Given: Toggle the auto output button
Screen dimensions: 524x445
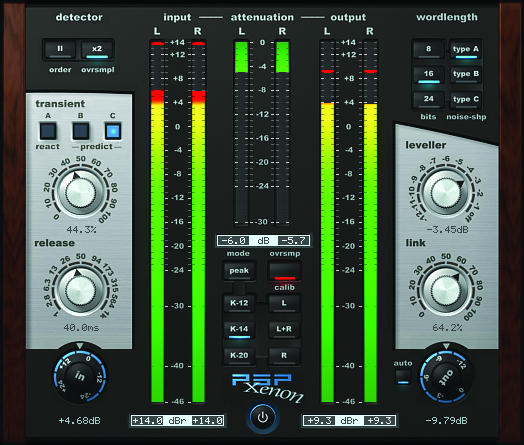Looking at the screenshot, I should (403, 377).
